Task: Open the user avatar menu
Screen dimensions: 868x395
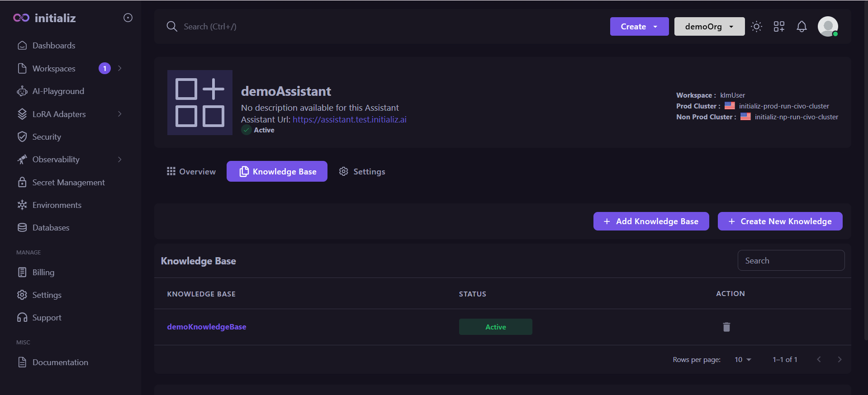Action: (828, 26)
